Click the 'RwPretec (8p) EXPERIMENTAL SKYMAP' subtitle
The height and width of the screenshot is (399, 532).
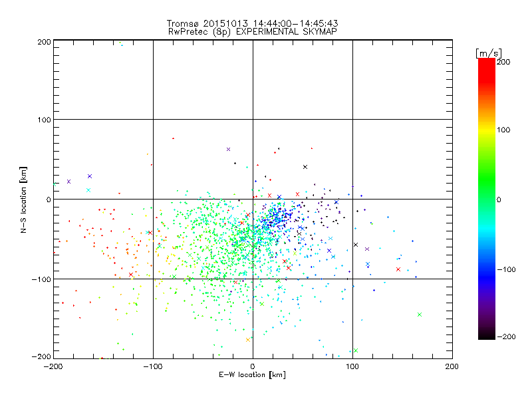click(x=253, y=32)
